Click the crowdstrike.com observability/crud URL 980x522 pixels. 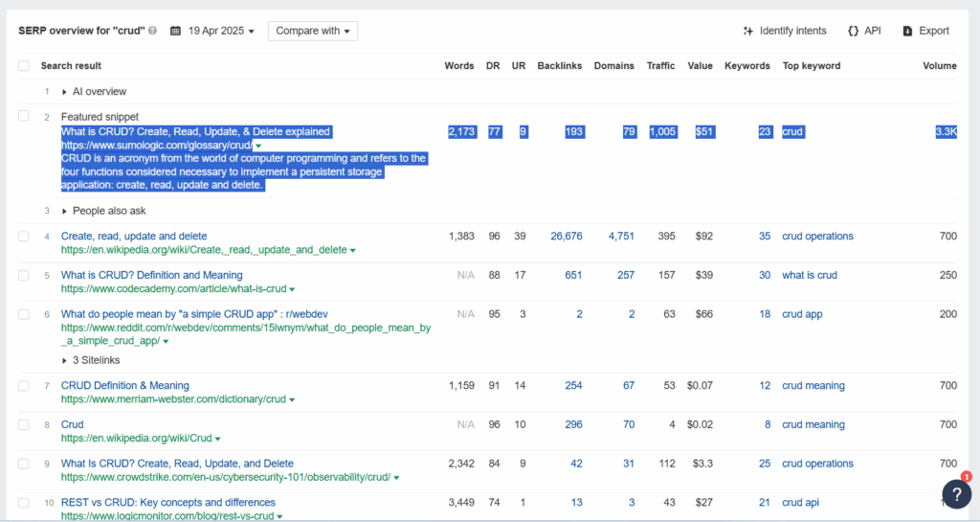pos(226,478)
